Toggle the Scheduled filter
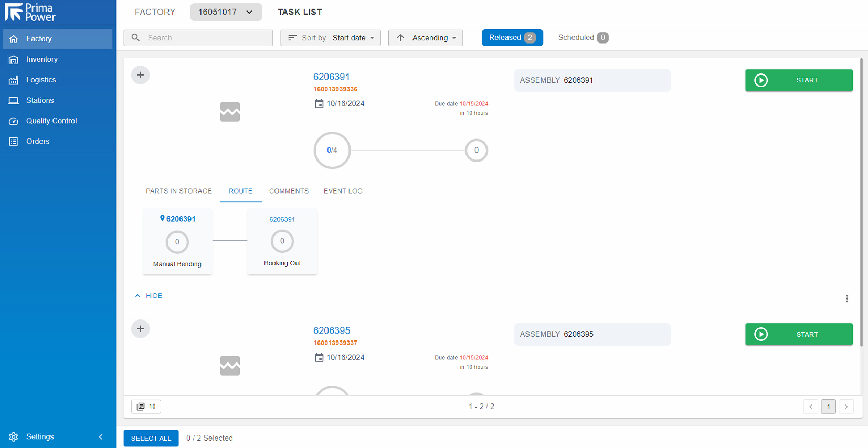This screenshot has height=448, width=868. point(583,38)
